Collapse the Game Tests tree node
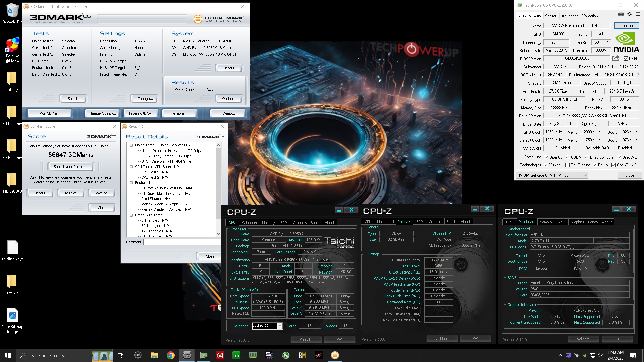The height and width of the screenshot is (362, 644). point(131,145)
